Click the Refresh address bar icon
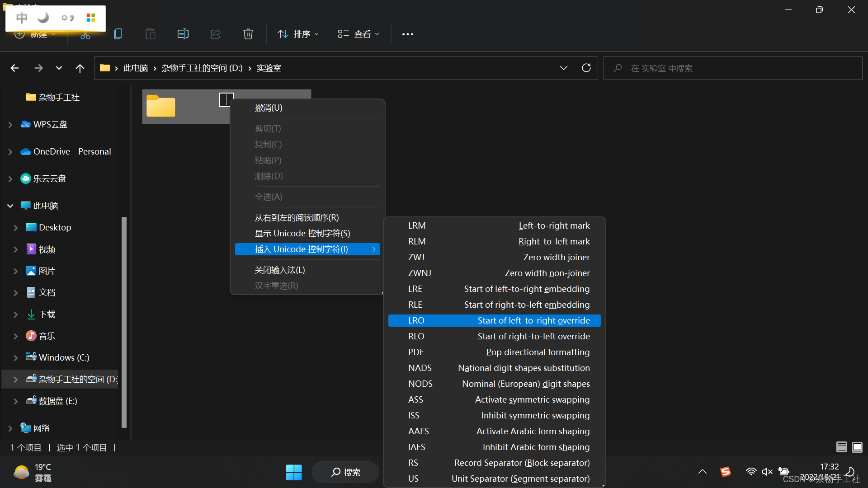The image size is (868, 488). pos(586,68)
